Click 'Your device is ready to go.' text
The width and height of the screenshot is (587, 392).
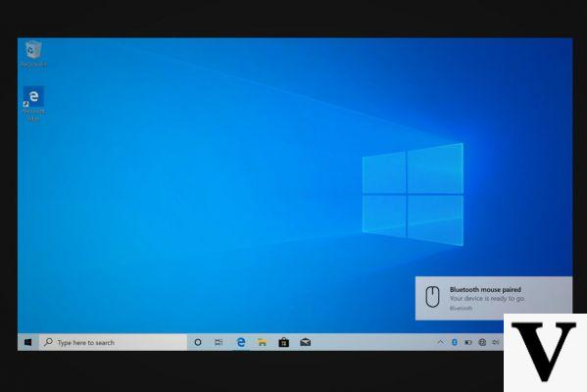point(487,299)
